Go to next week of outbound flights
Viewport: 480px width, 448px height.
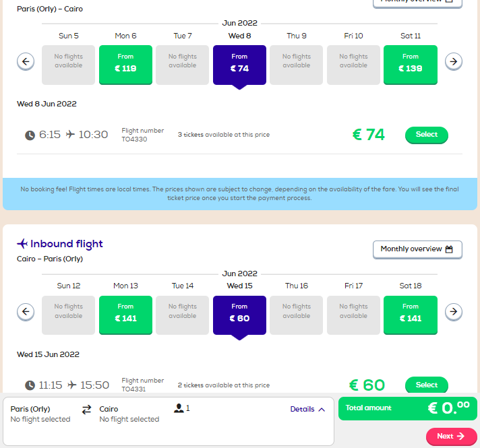453,61
